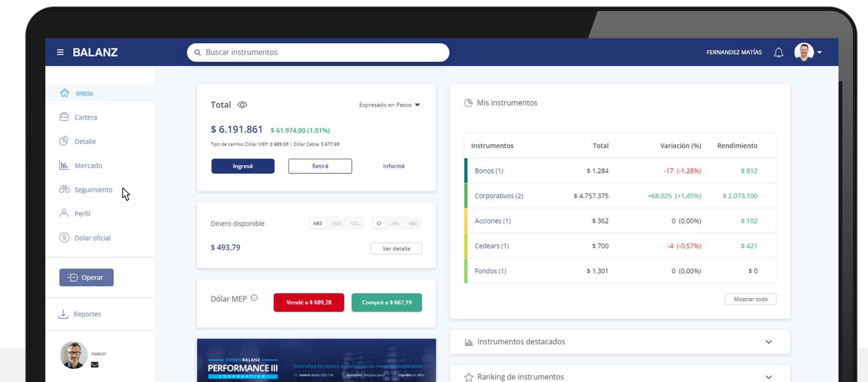Click the user profile avatar

pos(804,52)
